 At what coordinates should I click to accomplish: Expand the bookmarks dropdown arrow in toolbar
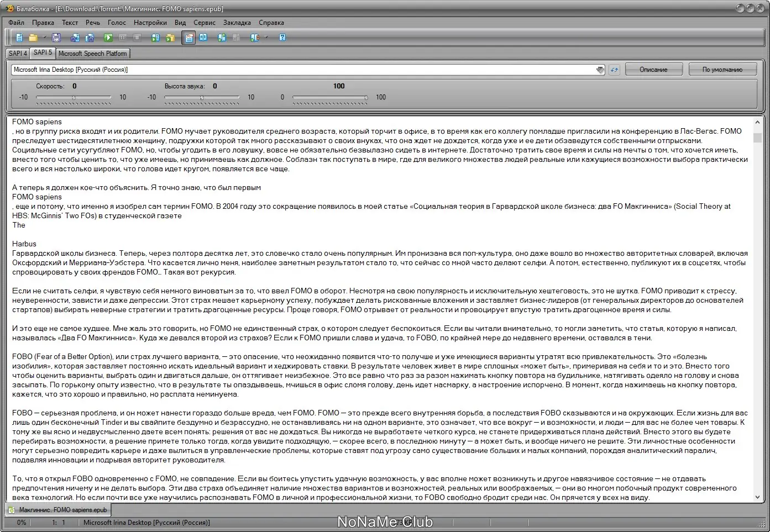[x=266, y=38]
